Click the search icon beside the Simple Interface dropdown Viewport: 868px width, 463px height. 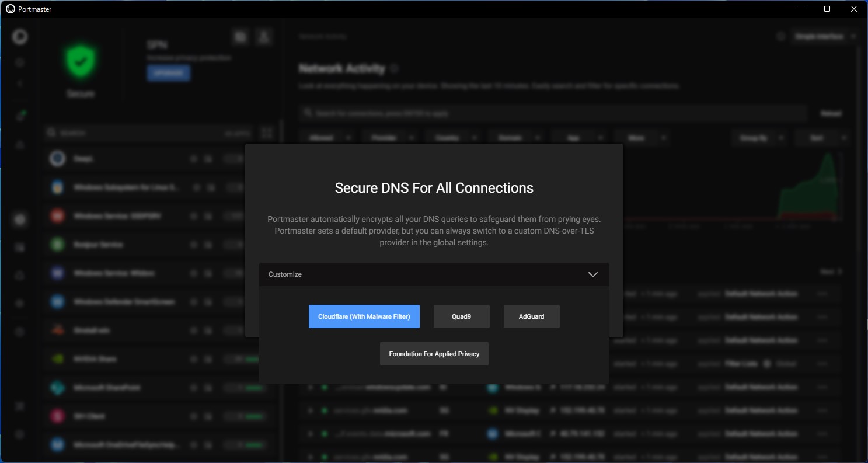click(x=780, y=36)
